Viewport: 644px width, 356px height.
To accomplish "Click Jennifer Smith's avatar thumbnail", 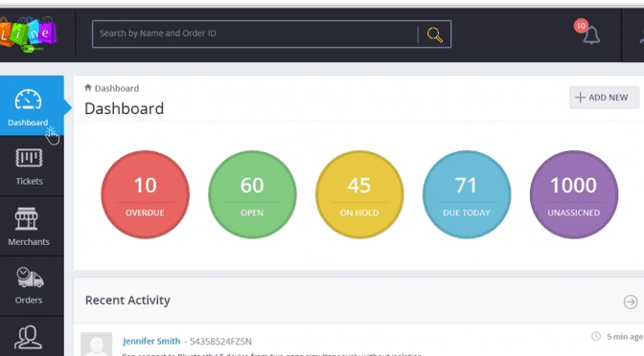I will (96, 345).
